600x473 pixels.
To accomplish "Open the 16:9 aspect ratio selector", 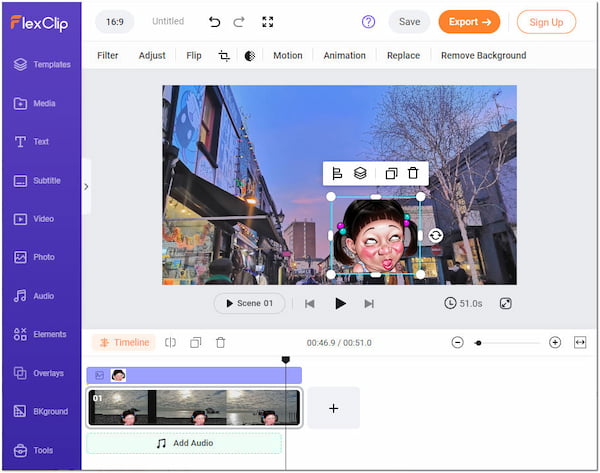I will 115,22.
